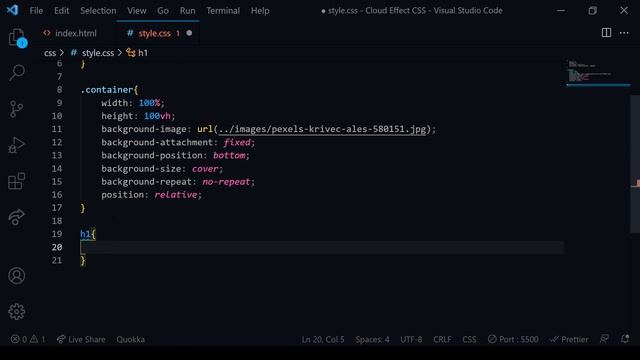The height and width of the screenshot is (360, 640).
Task: Open the Selection menu
Action: click(x=98, y=11)
